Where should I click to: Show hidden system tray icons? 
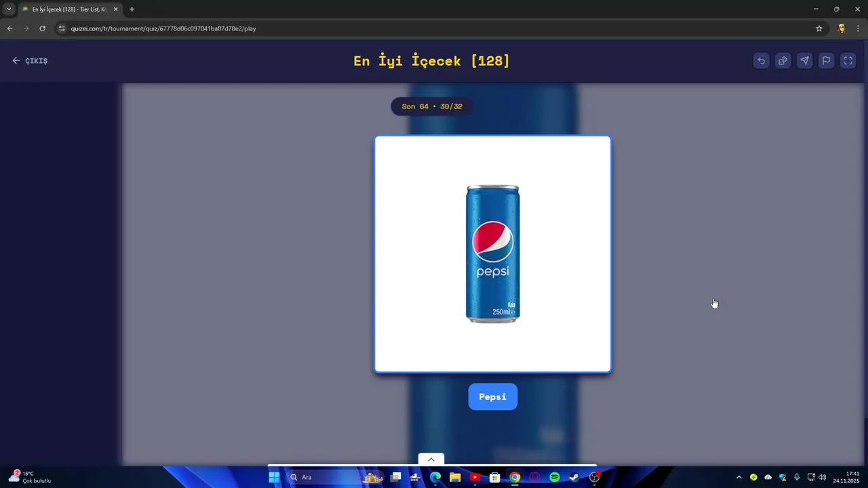(x=739, y=477)
